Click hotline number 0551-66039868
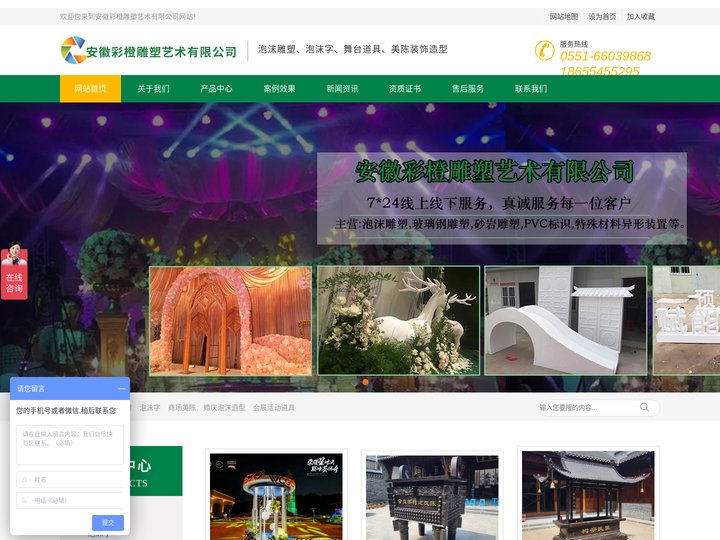 tap(605, 56)
